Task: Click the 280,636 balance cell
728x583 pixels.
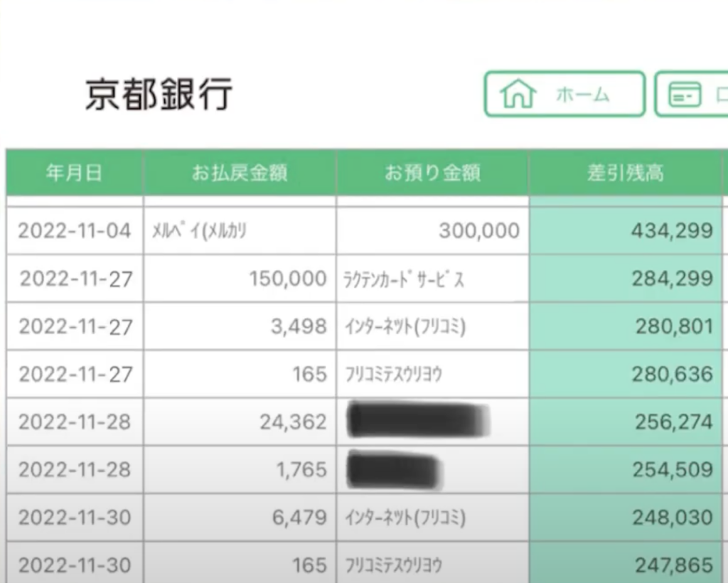Action: [x=626, y=374]
